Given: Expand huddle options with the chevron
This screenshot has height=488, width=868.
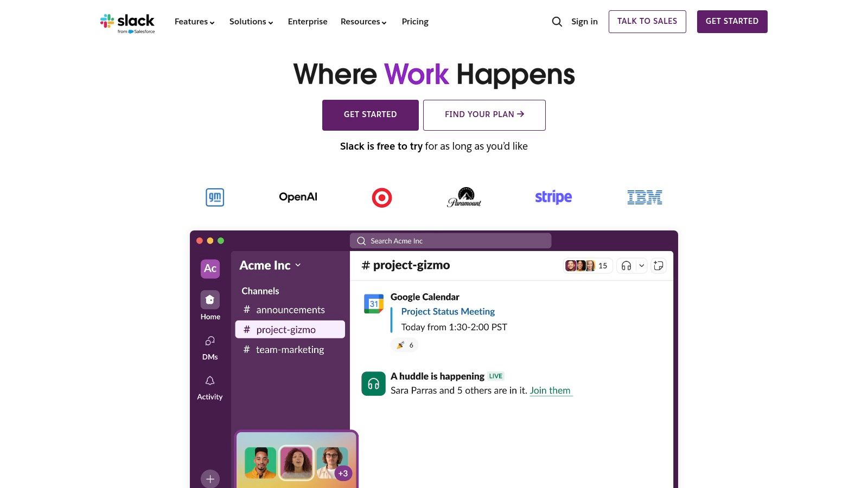Looking at the screenshot, I should [x=641, y=266].
